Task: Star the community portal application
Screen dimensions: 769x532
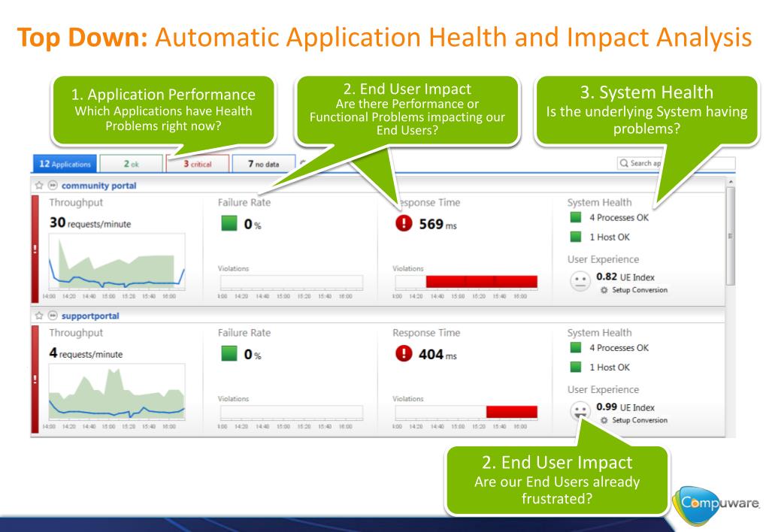Action: [39, 186]
